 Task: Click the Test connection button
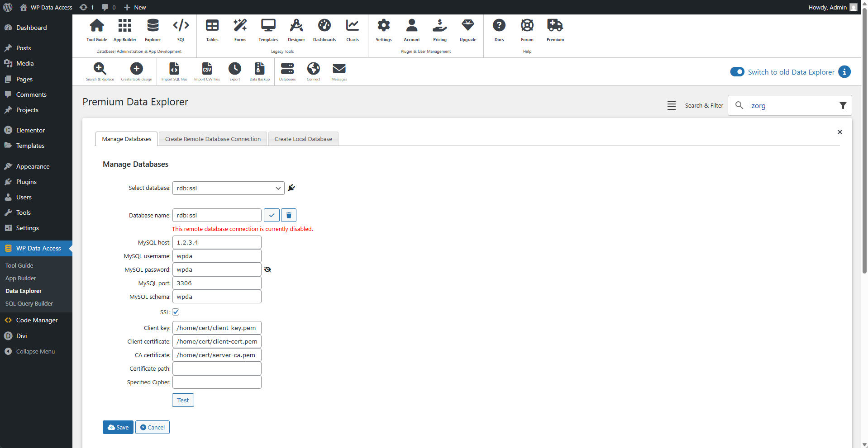click(182, 400)
